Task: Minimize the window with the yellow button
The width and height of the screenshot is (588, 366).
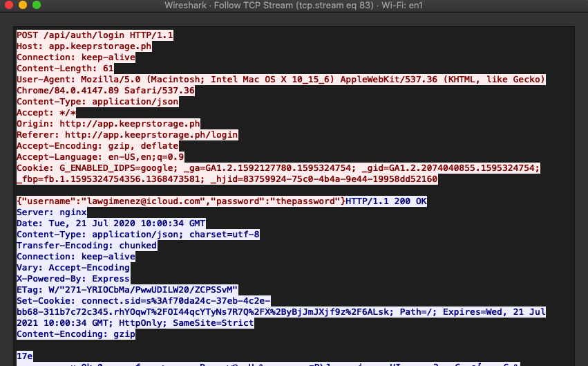Action: [x=23, y=6]
